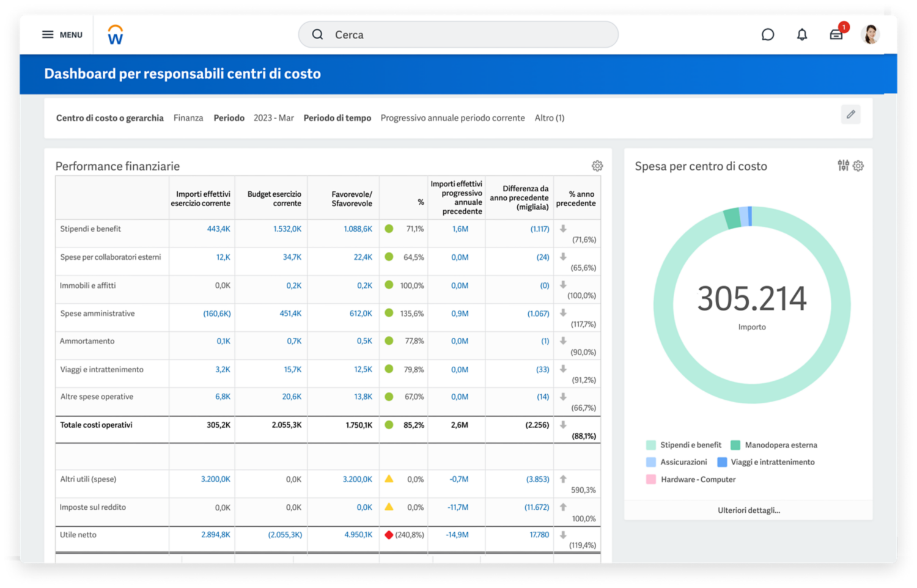Click the 2.894,8K Utile netto value
Viewport: 917px width, 588px height.
(216, 535)
